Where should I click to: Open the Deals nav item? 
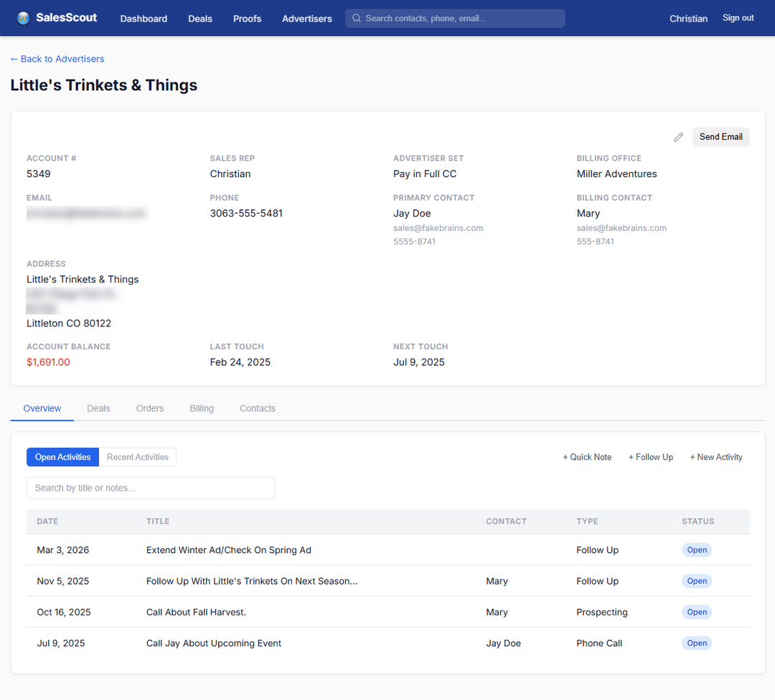point(200,19)
